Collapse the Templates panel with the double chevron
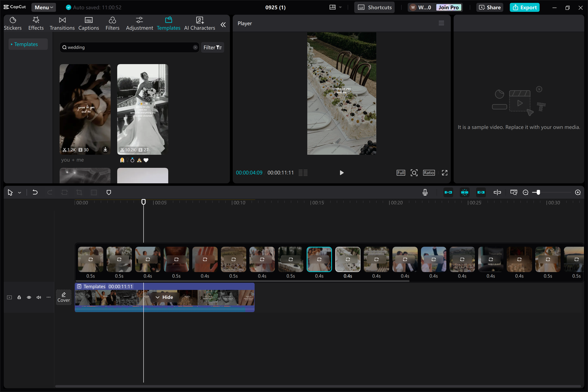Screen dimensions: 588x392 click(x=223, y=25)
